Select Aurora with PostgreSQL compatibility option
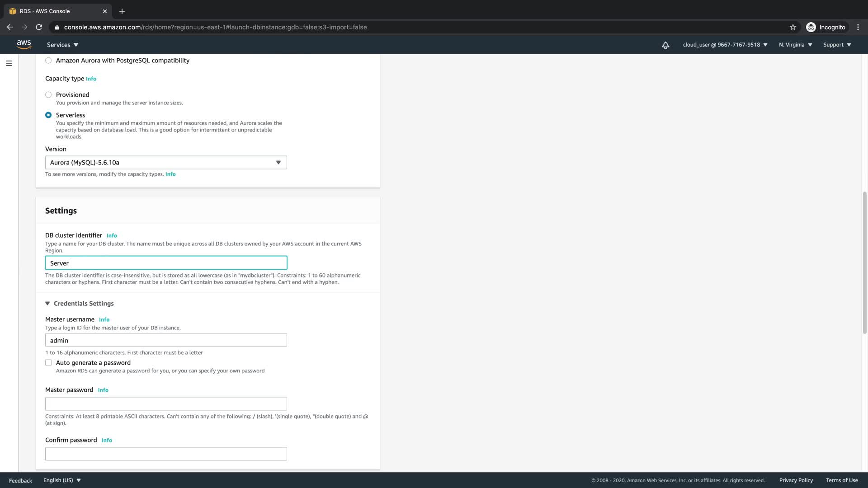The width and height of the screenshot is (868, 488). (x=48, y=61)
